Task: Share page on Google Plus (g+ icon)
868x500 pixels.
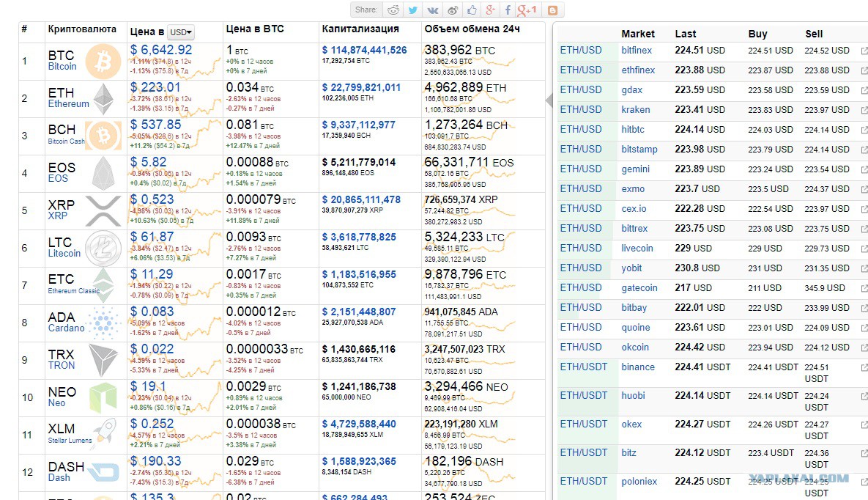Action: [490, 10]
